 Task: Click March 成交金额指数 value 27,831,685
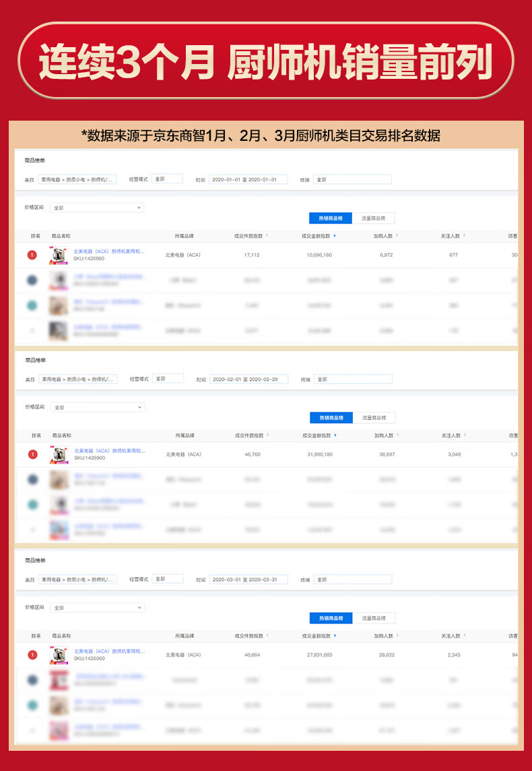[320, 655]
